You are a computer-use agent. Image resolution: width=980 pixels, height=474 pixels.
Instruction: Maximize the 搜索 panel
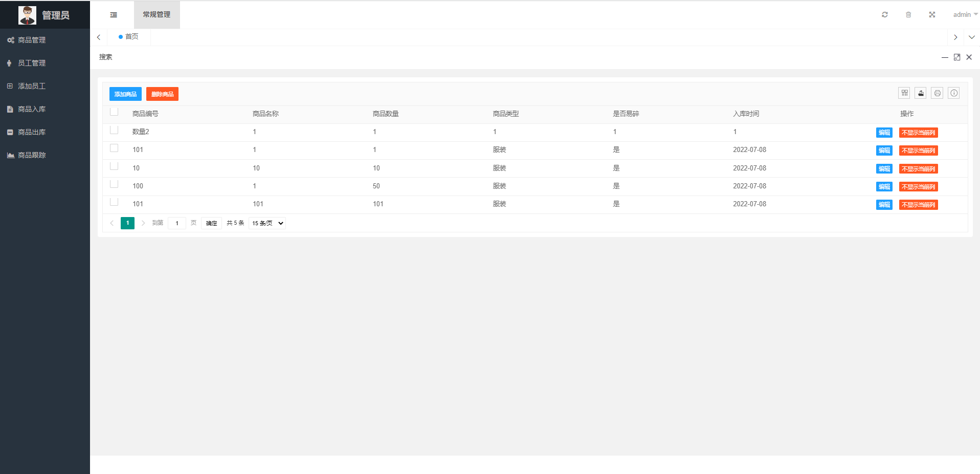pos(957,57)
